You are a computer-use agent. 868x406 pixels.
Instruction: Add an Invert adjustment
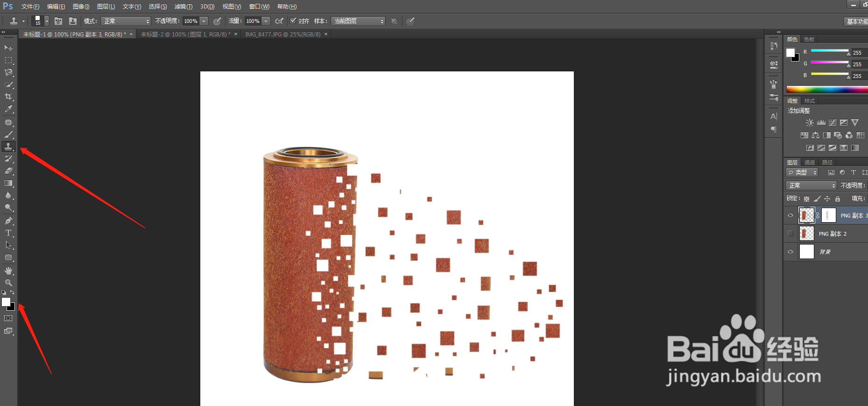pos(810,148)
